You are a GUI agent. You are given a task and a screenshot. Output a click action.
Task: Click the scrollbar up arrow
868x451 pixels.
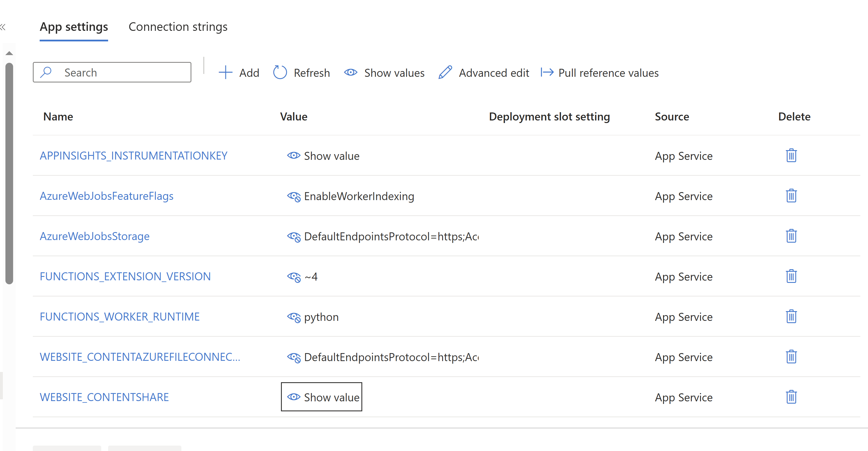(9, 53)
